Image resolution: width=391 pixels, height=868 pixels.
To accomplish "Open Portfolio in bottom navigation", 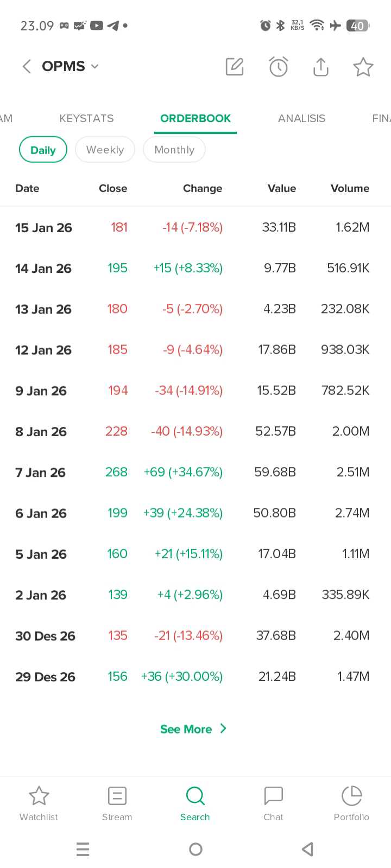I will [351, 803].
